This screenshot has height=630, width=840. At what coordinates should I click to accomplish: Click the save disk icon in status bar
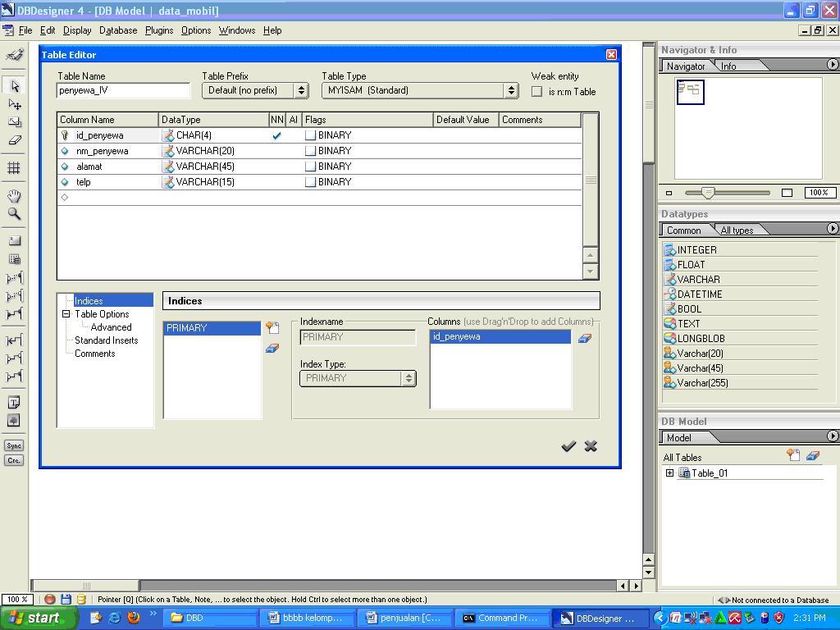point(66,600)
